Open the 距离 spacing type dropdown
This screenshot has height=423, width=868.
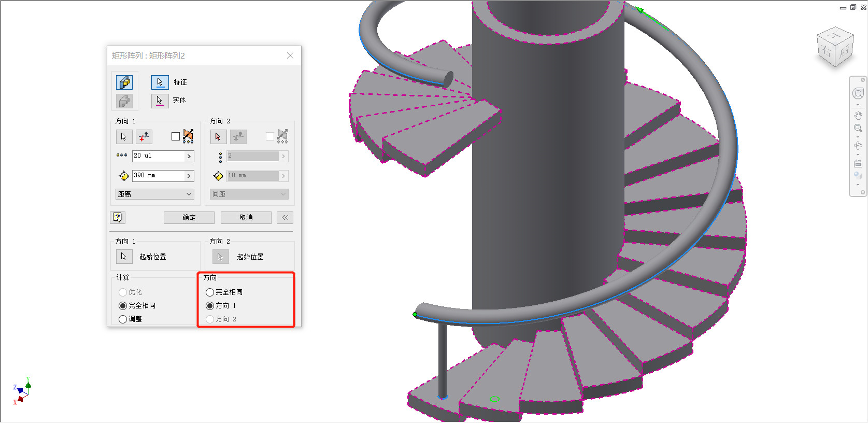pos(155,194)
